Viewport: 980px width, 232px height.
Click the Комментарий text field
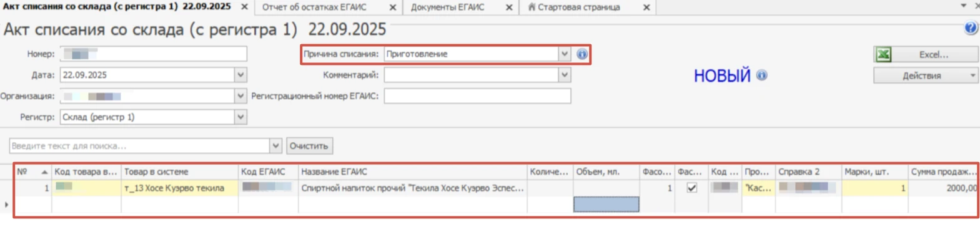point(472,75)
